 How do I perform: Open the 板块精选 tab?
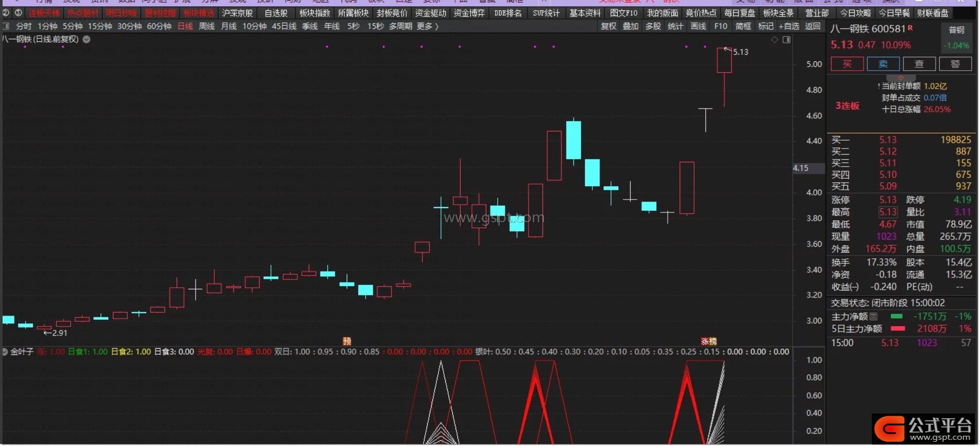(x=199, y=13)
